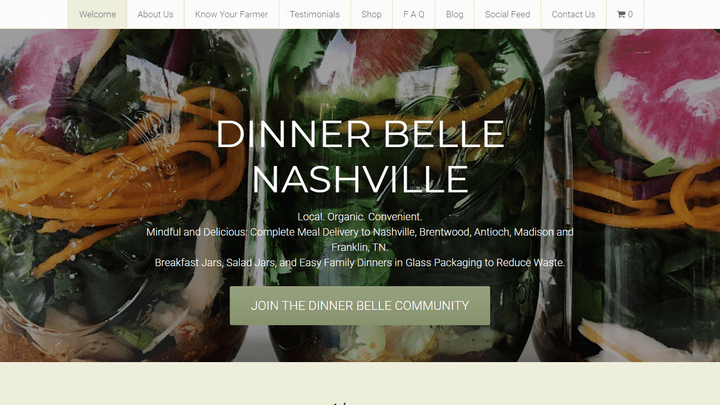View the Testimonials page
The image size is (720, 405).
click(315, 14)
